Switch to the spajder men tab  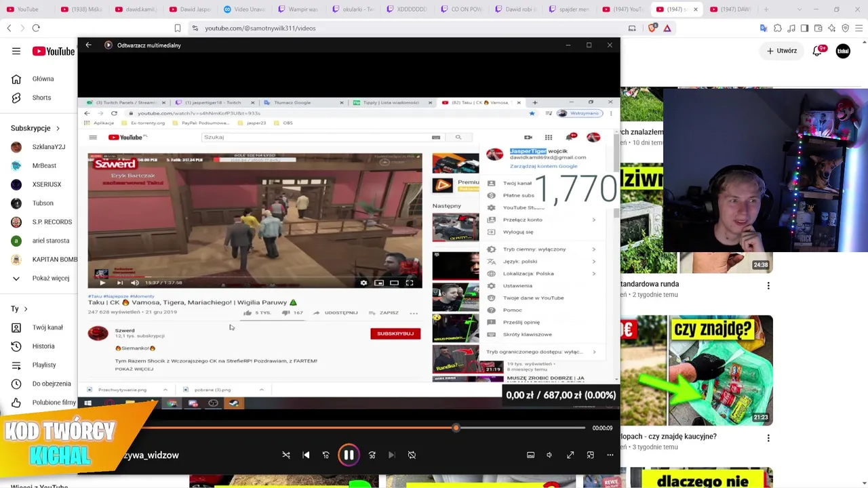coord(571,9)
